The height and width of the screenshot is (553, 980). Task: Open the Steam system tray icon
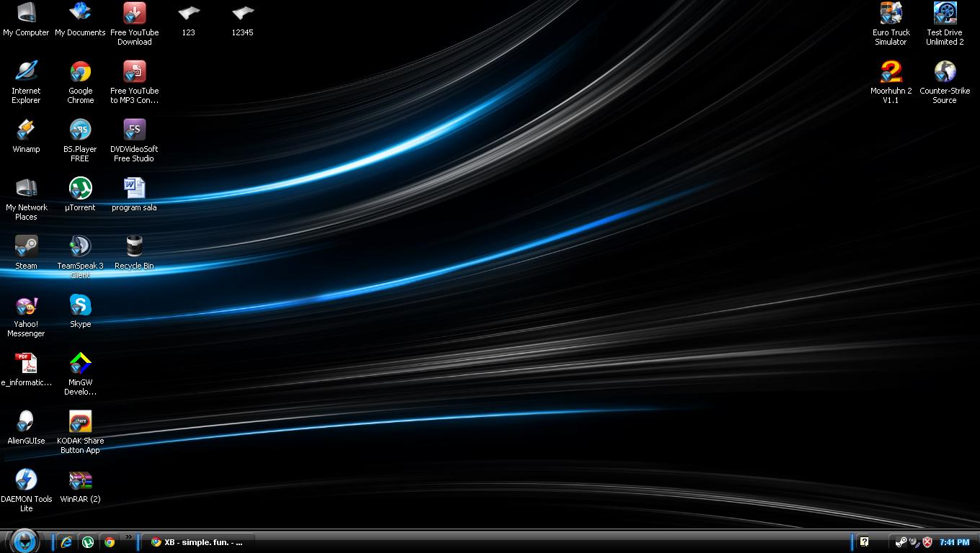pyautogui.click(x=901, y=542)
